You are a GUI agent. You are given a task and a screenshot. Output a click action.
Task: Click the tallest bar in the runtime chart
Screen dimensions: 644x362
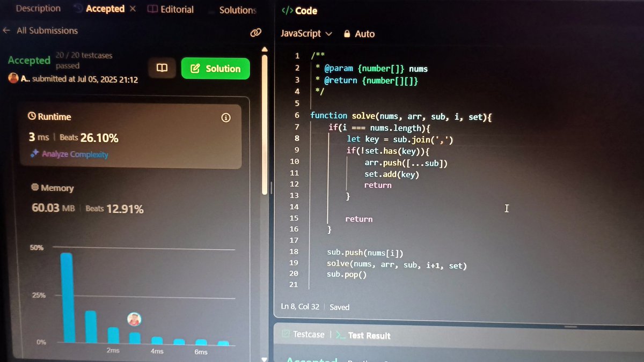pos(67,298)
